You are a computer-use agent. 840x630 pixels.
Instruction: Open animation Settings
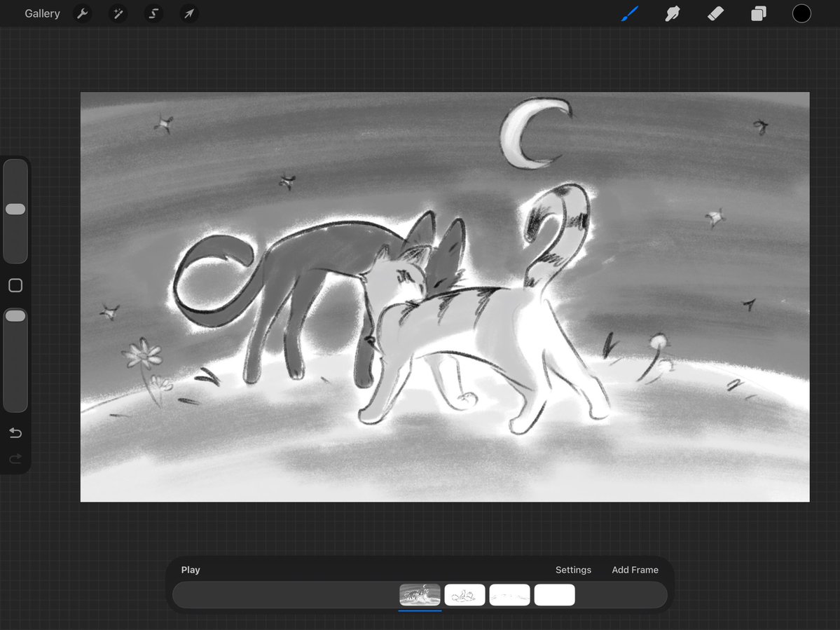click(573, 570)
